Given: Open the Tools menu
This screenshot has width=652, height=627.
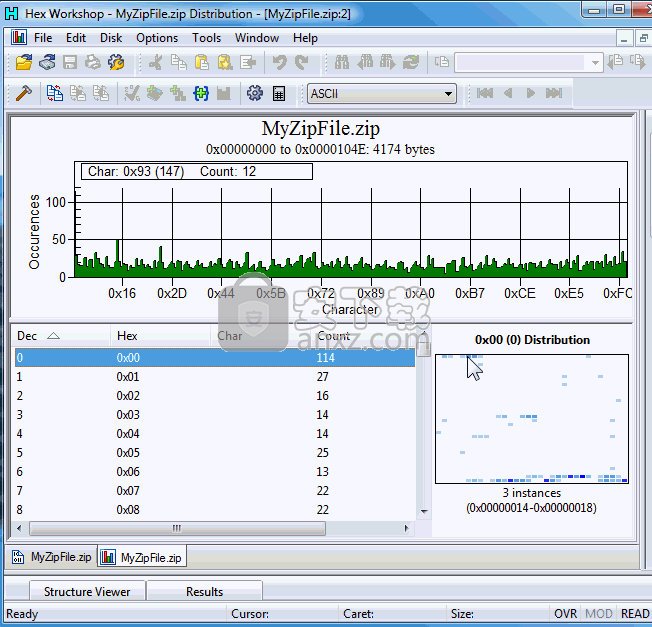Looking at the screenshot, I should (x=206, y=38).
